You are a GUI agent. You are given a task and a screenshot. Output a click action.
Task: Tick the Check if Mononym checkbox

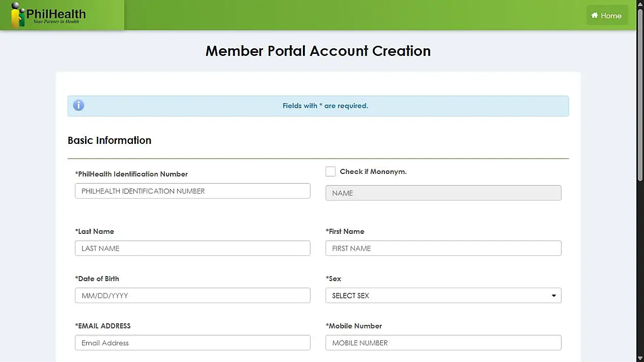tap(330, 171)
